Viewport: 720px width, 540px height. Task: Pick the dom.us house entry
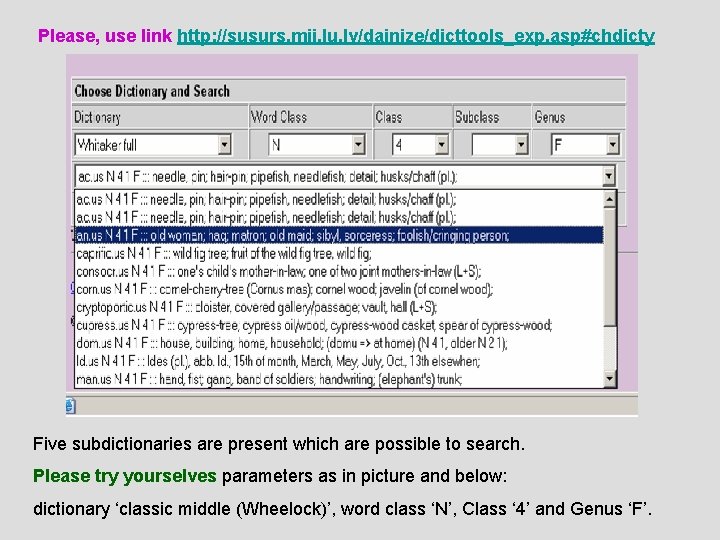pyautogui.click(x=339, y=343)
